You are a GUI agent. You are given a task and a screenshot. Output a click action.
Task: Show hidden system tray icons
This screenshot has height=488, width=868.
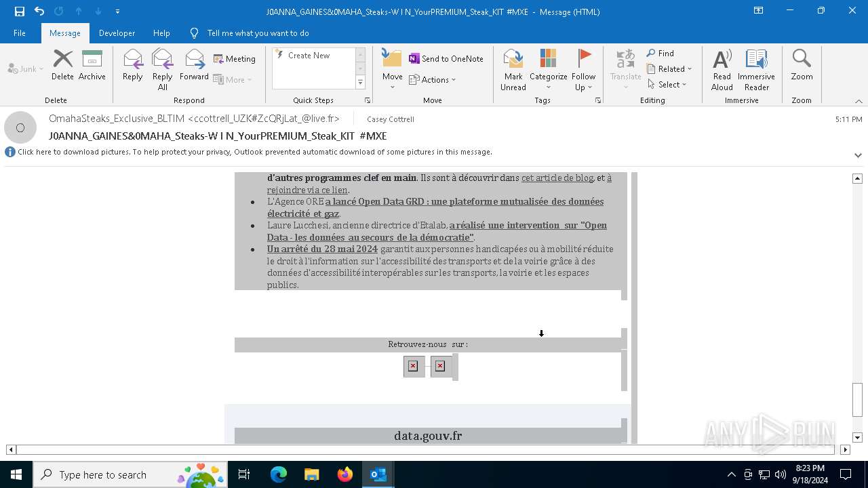pos(731,474)
